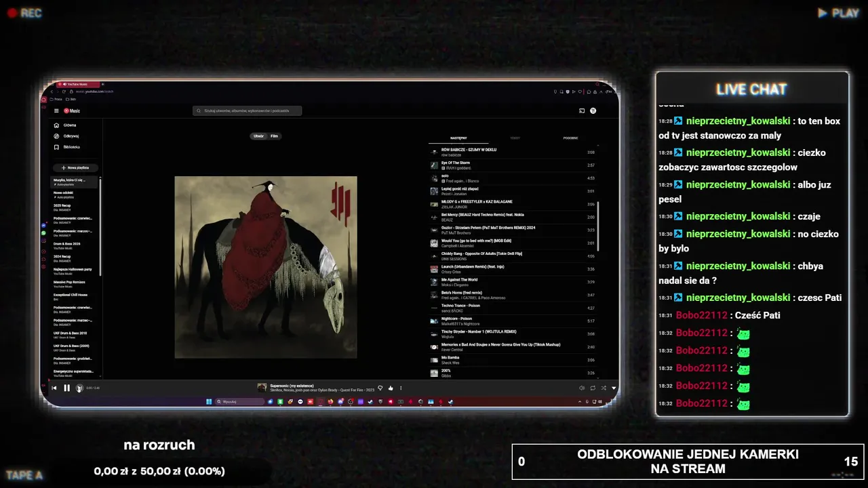Play Eye Of The Storm from queue
This screenshot has width=868, height=488.
(x=513, y=165)
